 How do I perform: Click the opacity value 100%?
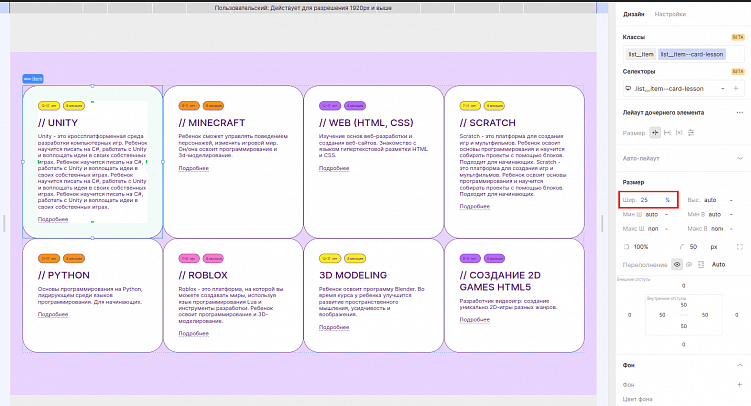(641, 247)
